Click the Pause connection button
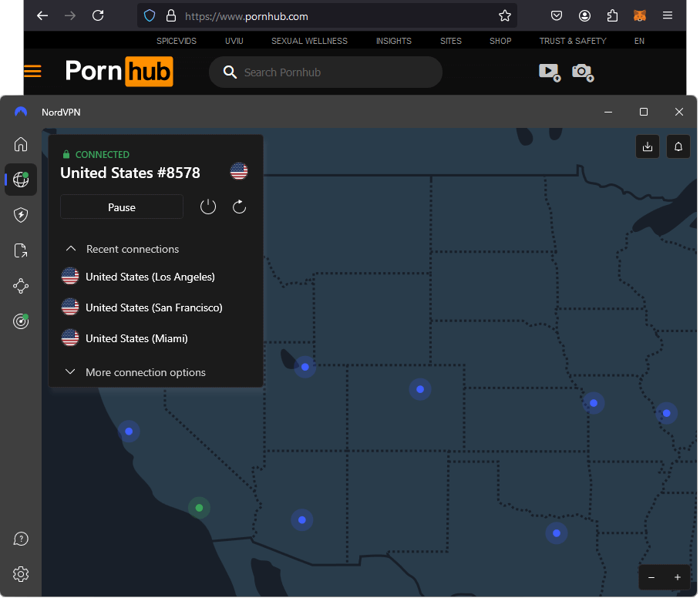This screenshot has height=598, width=700. pos(122,207)
